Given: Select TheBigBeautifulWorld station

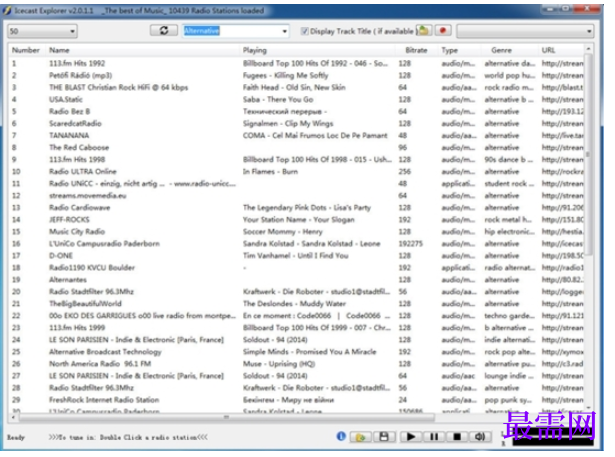Looking at the screenshot, I should click(x=296, y=304).
